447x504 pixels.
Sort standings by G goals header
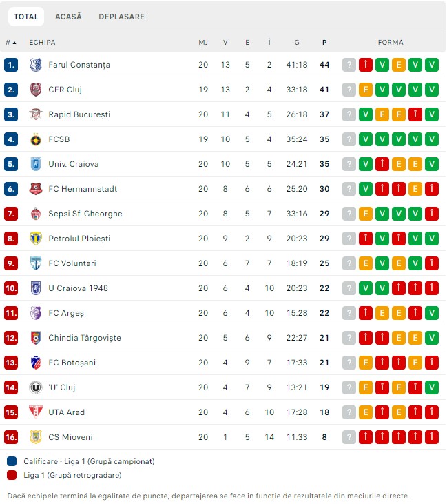297,43
